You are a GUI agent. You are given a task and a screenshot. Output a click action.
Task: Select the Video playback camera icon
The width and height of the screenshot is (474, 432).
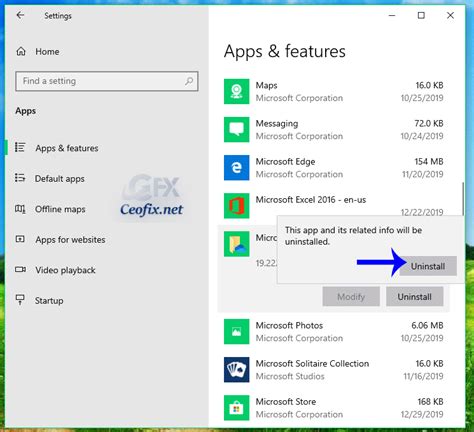[20, 269]
